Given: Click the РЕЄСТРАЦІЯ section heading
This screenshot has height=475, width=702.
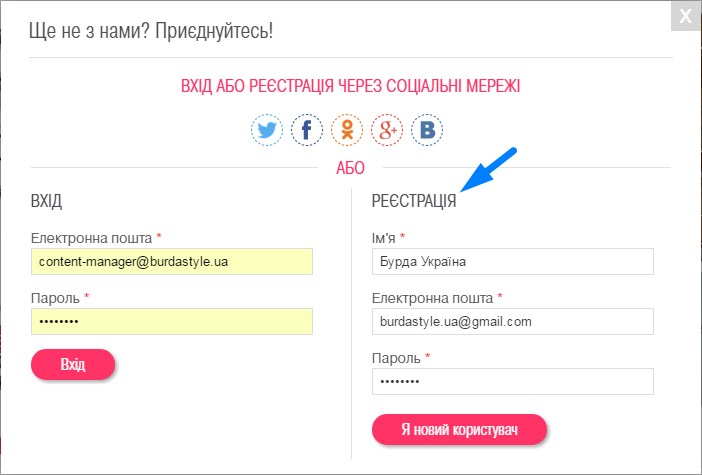Looking at the screenshot, I should [414, 201].
